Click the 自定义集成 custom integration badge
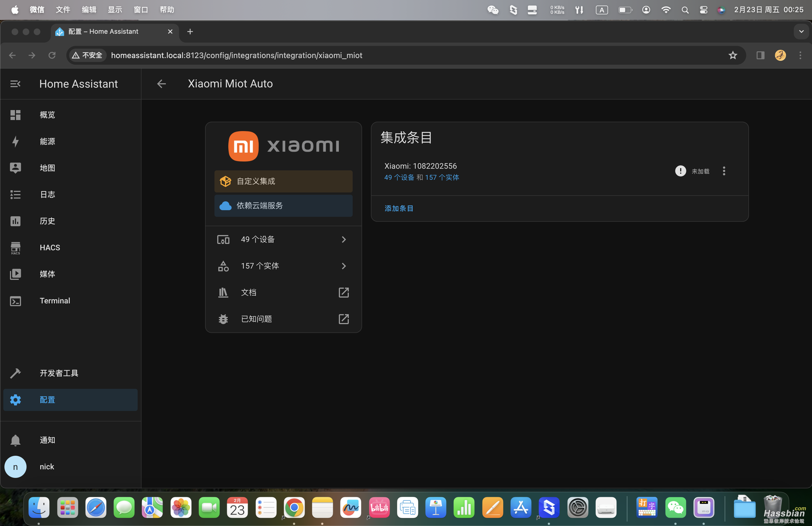812x526 pixels. click(x=283, y=181)
